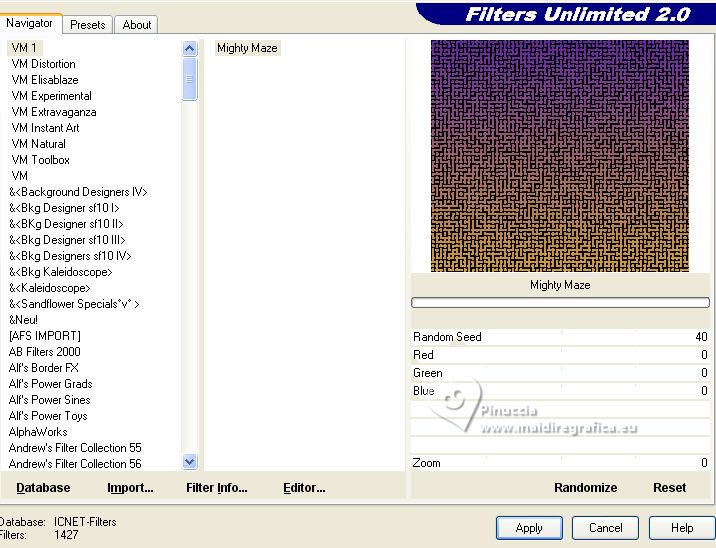Select VM Distortion category

click(43, 64)
